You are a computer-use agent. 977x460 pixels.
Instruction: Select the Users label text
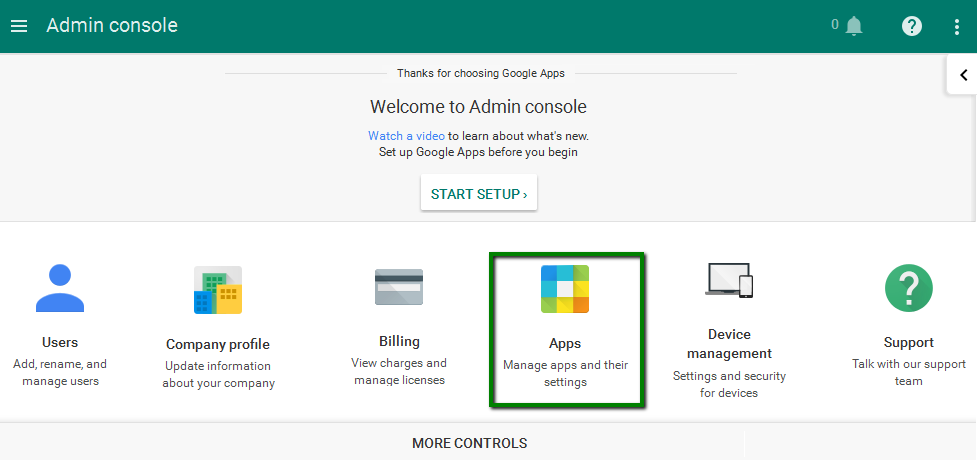coord(60,342)
